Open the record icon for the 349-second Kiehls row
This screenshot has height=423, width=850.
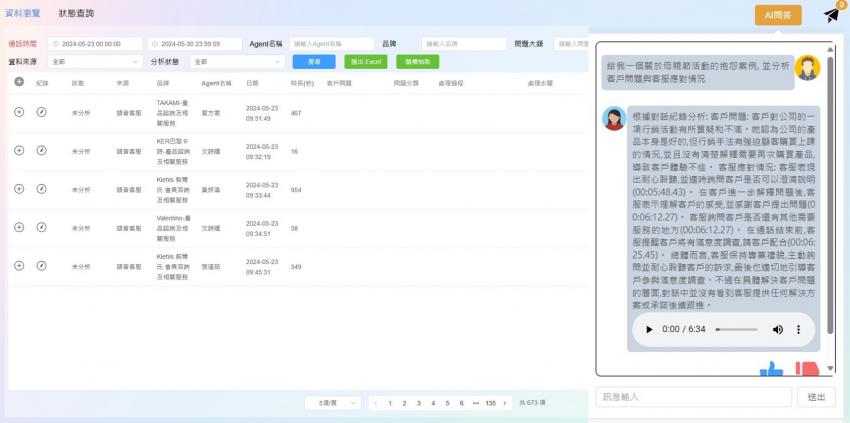42,266
